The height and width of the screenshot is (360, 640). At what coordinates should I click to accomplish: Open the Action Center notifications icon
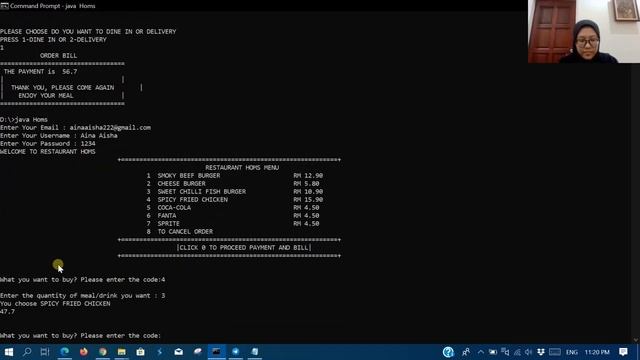point(623,352)
